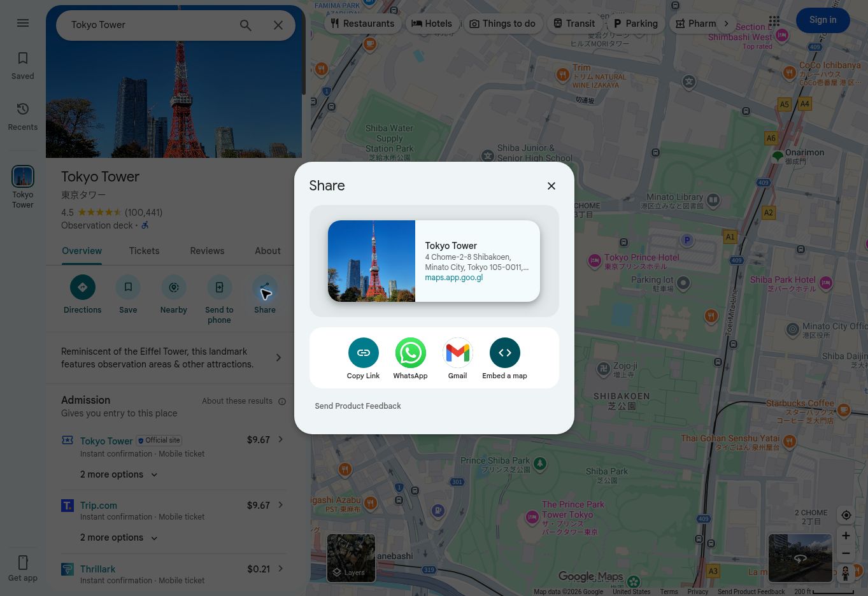Clear the Tokyo Tower search
This screenshot has width=868, height=596.
coord(278,25)
